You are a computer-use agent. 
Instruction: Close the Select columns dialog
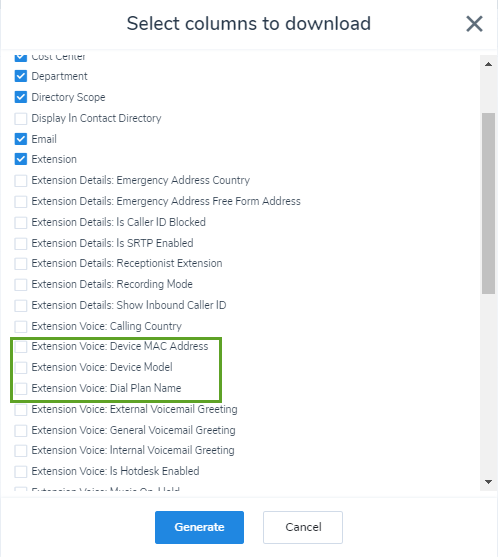(x=474, y=24)
